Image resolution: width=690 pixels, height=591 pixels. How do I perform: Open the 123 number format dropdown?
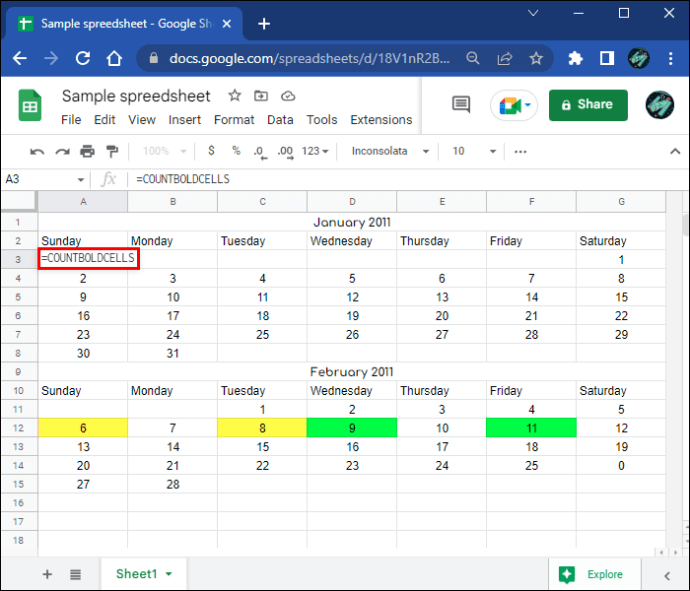click(315, 151)
